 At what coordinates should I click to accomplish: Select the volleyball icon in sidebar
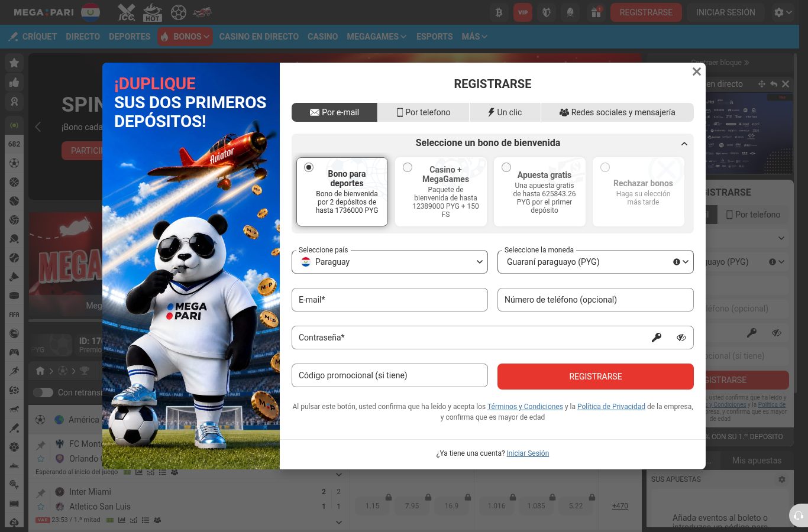[x=14, y=220]
